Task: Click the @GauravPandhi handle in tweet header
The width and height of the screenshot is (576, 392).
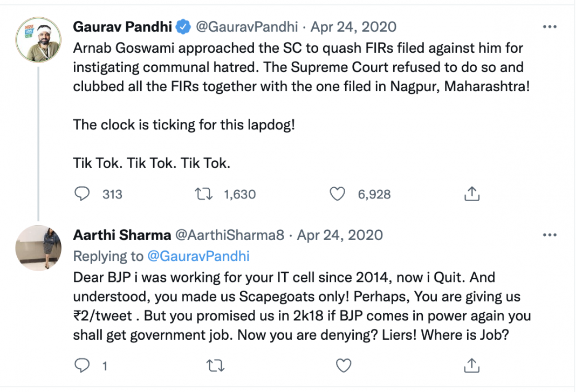Action: (x=246, y=26)
